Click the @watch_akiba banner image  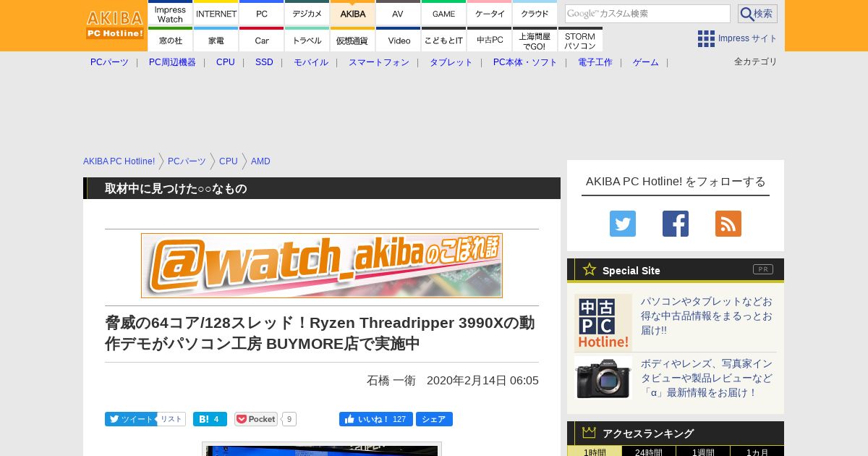pos(322,266)
